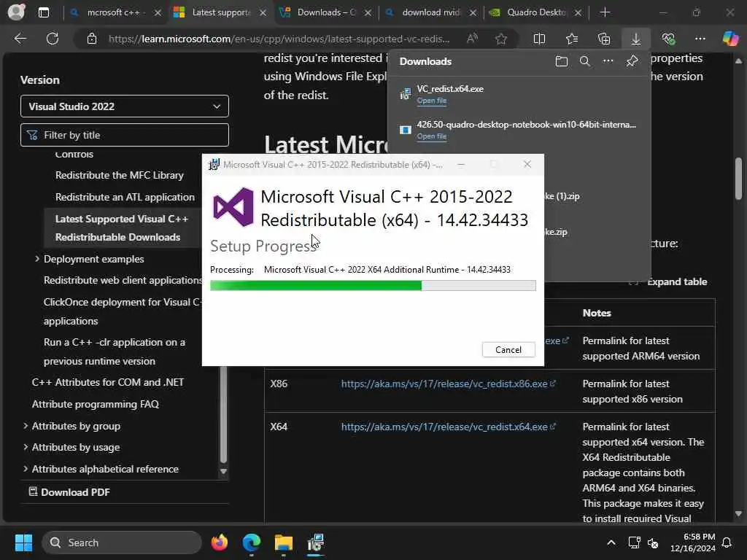
Task: Open downloads folder icon in Downloads panel
Action: click(x=561, y=61)
